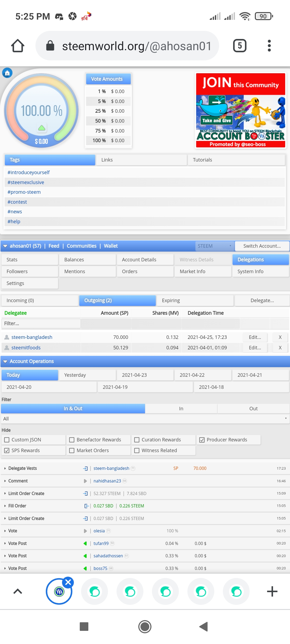Open the steemitfoods delegatee link
This screenshot has height=644, width=290.
[26, 348]
